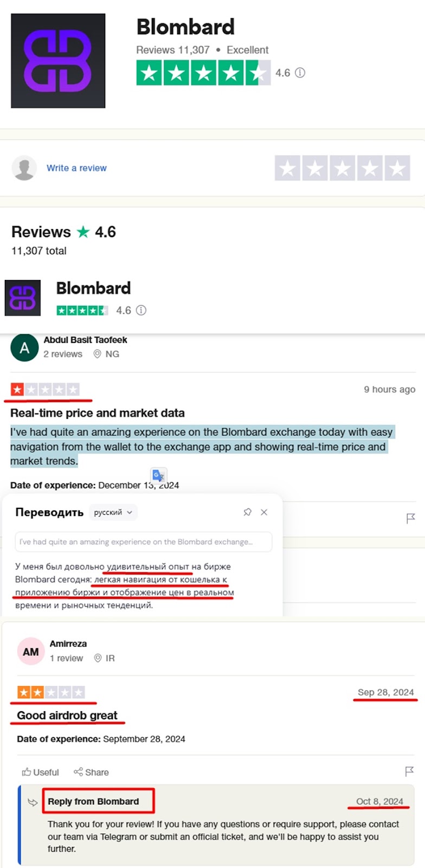Click info icon in sticky Blombard bar
The height and width of the screenshot is (868, 425).
141,310
